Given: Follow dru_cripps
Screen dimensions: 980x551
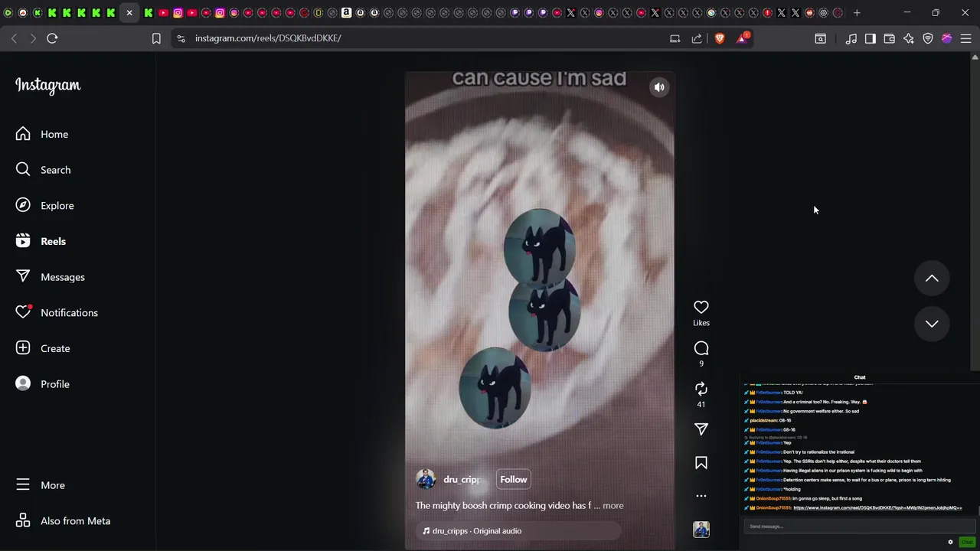Looking at the screenshot, I should coord(514,480).
